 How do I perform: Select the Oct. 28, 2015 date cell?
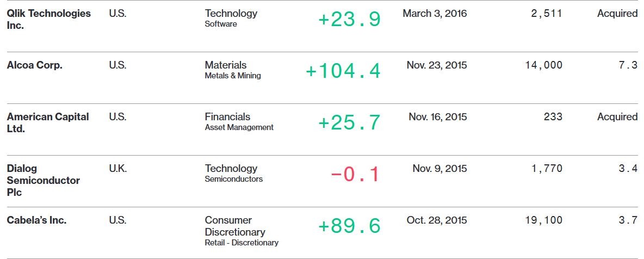click(x=437, y=220)
